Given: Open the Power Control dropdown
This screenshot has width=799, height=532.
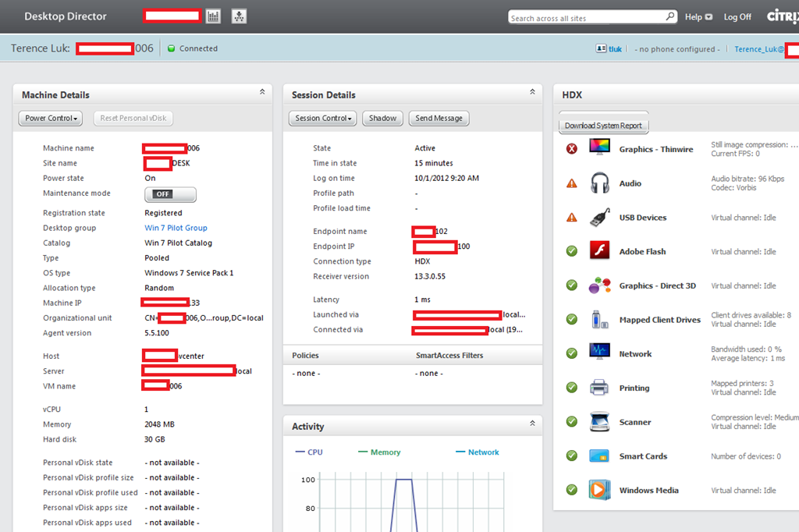Looking at the screenshot, I should click(51, 119).
